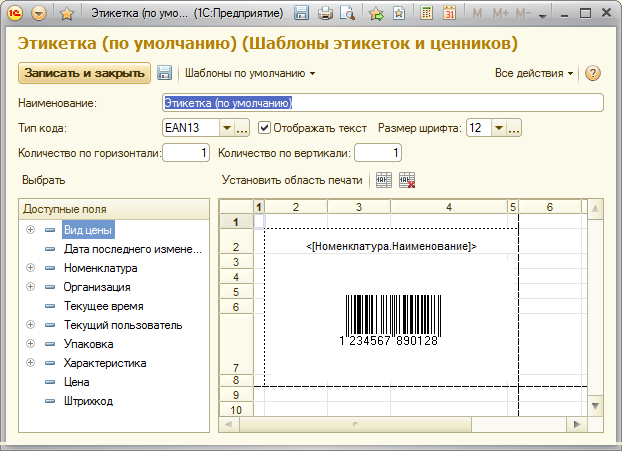Click the 'Записать и закрыть' button
622x451 pixels.
[84, 73]
